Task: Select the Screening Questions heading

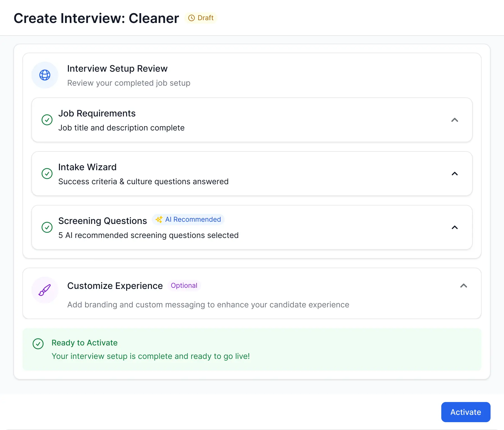Action: pyautogui.click(x=102, y=221)
